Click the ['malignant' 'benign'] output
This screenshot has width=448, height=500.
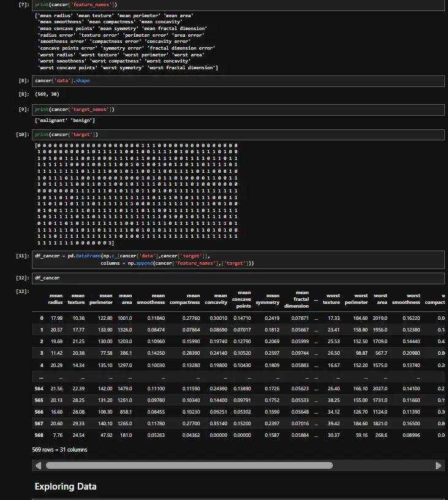[65, 121]
